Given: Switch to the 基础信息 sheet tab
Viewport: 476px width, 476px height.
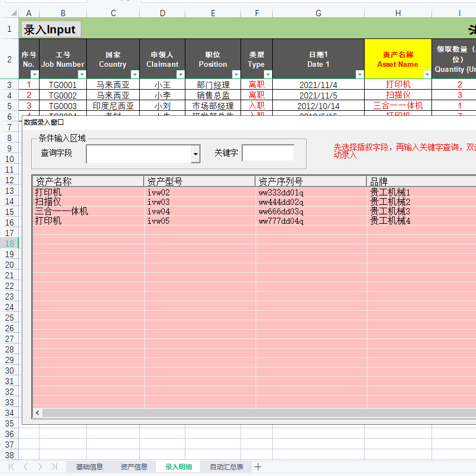Looking at the screenshot, I should (89, 467).
